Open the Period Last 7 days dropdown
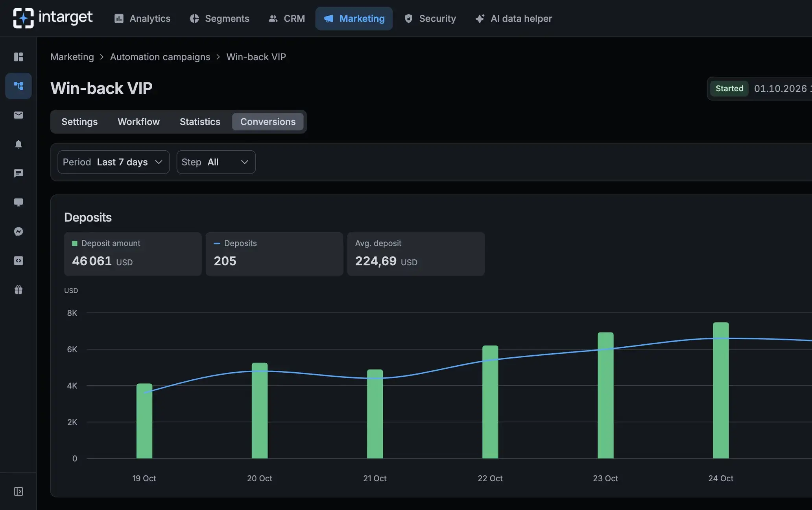The width and height of the screenshot is (812, 510). [x=114, y=162]
